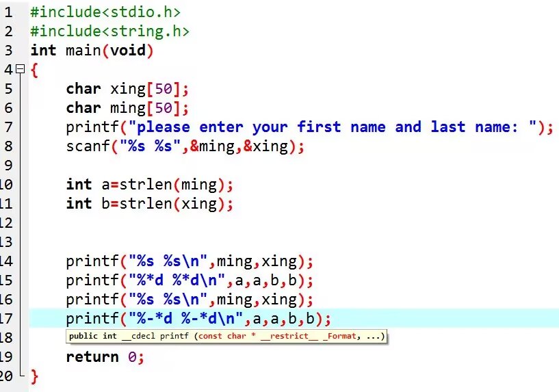Click the printf("%*d %*d\n") statement
This screenshot has height=392, width=559.
(190, 280)
